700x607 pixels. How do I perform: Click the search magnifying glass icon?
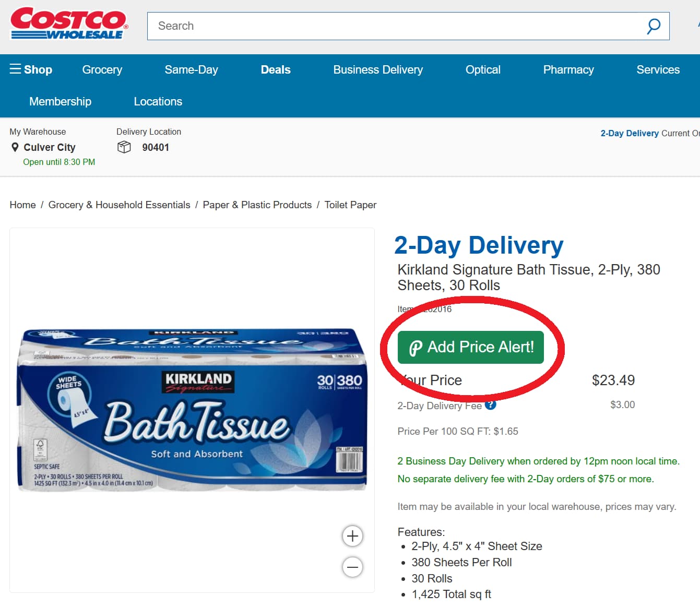654,26
